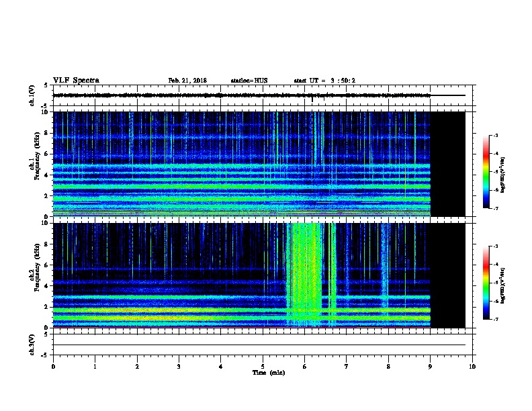Click the "VLF Spectra" plot title

76,81
